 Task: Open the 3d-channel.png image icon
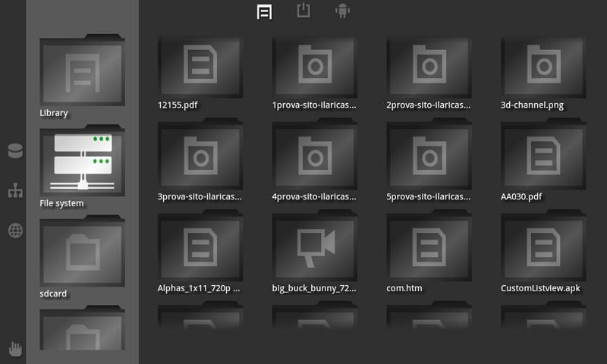[543, 65]
